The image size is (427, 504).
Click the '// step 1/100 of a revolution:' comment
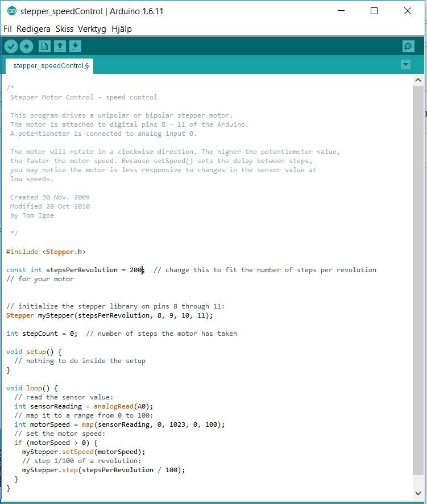(82, 461)
